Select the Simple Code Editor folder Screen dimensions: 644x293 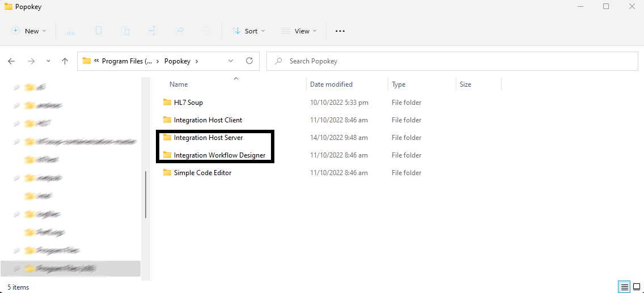pos(202,173)
